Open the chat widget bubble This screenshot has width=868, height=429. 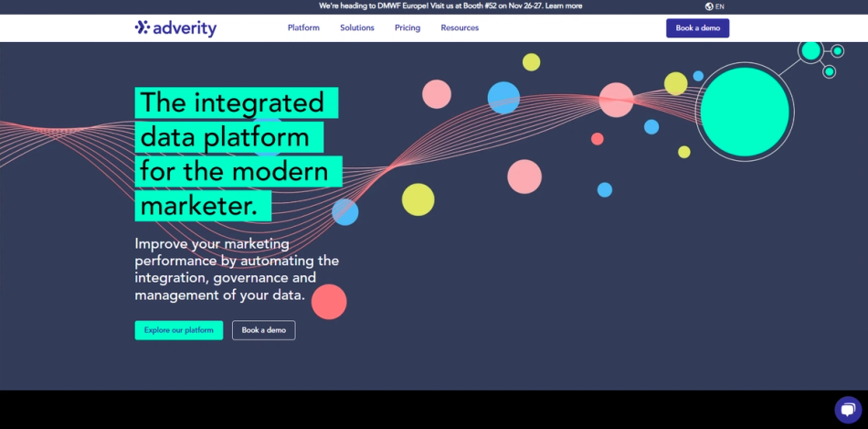(x=848, y=410)
